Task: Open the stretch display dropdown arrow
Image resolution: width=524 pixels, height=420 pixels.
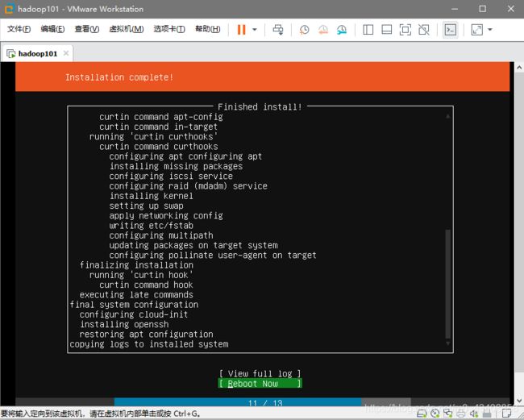Action: [x=490, y=30]
